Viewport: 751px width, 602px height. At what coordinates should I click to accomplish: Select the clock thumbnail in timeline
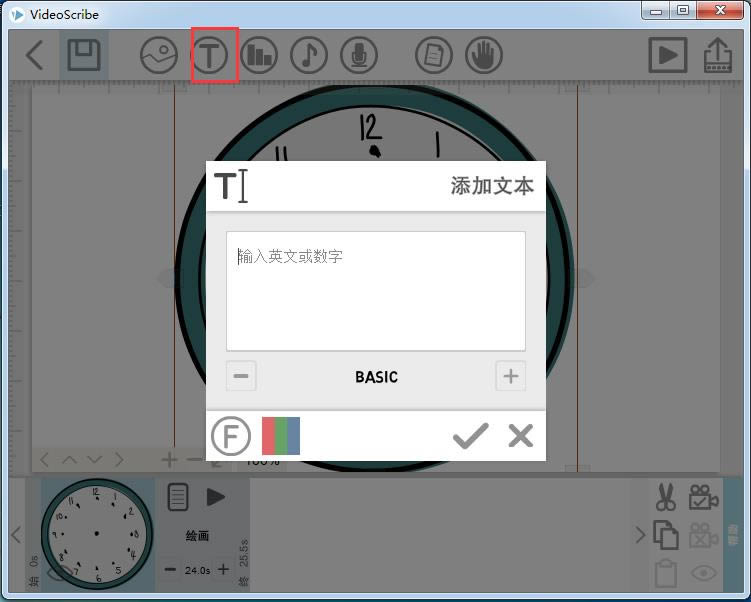point(97,534)
